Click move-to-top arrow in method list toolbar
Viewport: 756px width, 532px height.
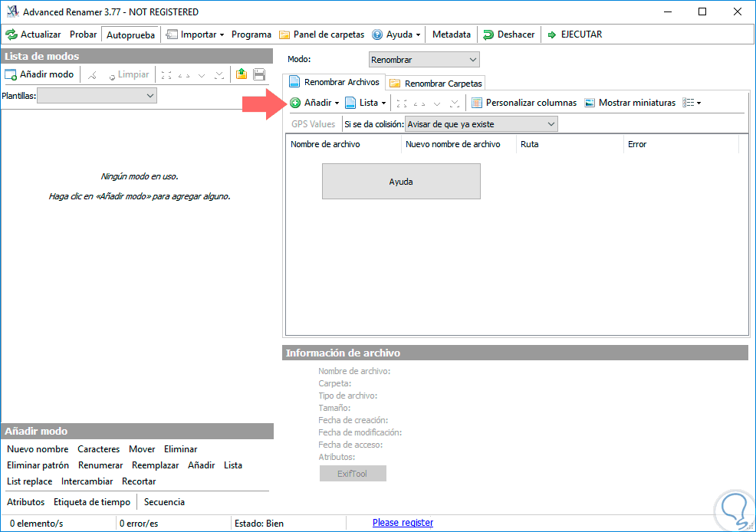pos(166,75)
